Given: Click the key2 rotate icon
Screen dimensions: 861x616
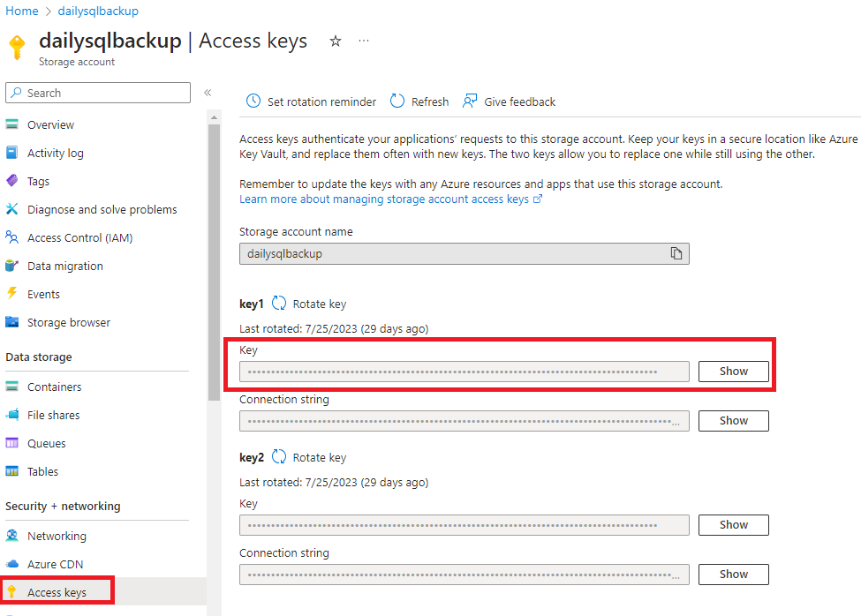Looking at the screenshot, I should (279, 457).
